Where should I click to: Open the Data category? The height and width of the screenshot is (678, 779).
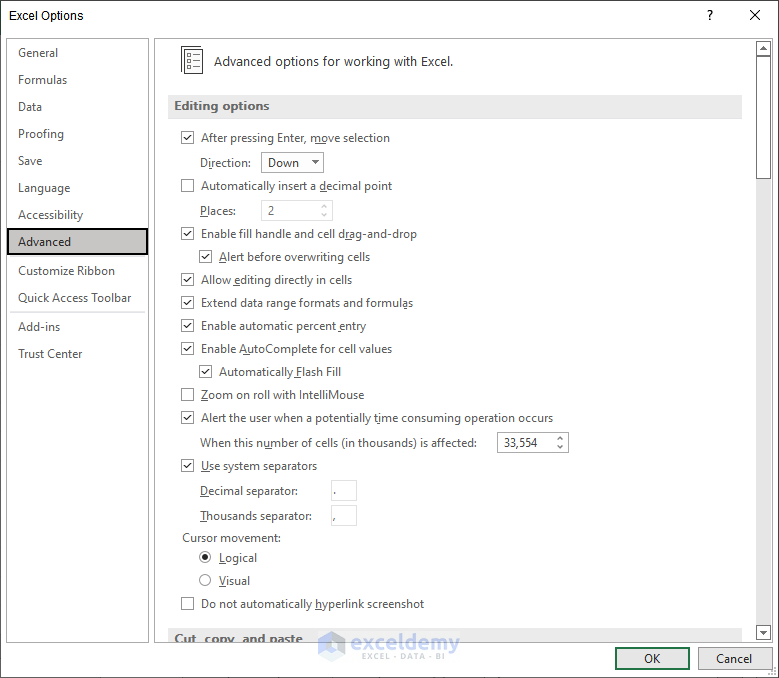30,107
